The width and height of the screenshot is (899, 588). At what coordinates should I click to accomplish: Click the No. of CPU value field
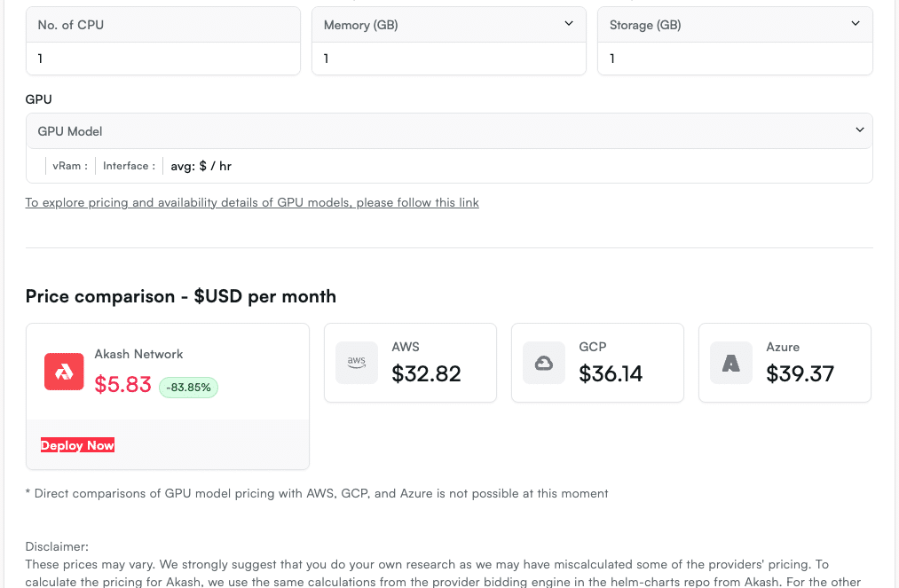[163, 59]
